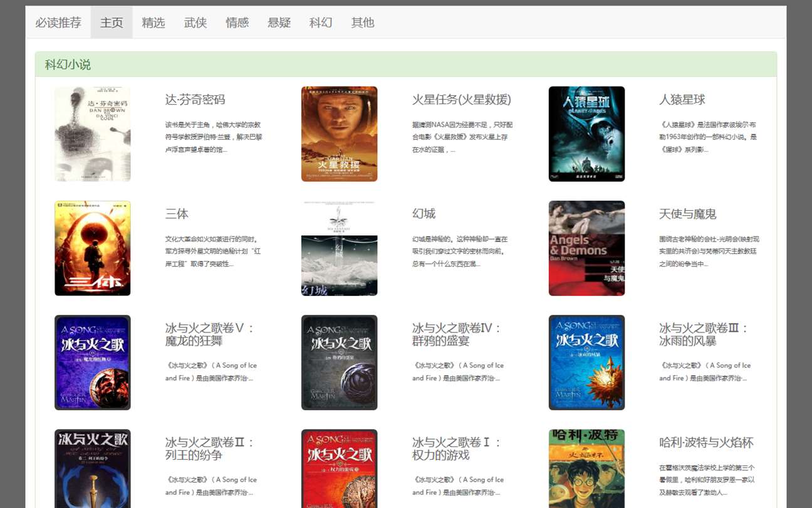Click the 火星任务 description about NASA

[462, 137]
